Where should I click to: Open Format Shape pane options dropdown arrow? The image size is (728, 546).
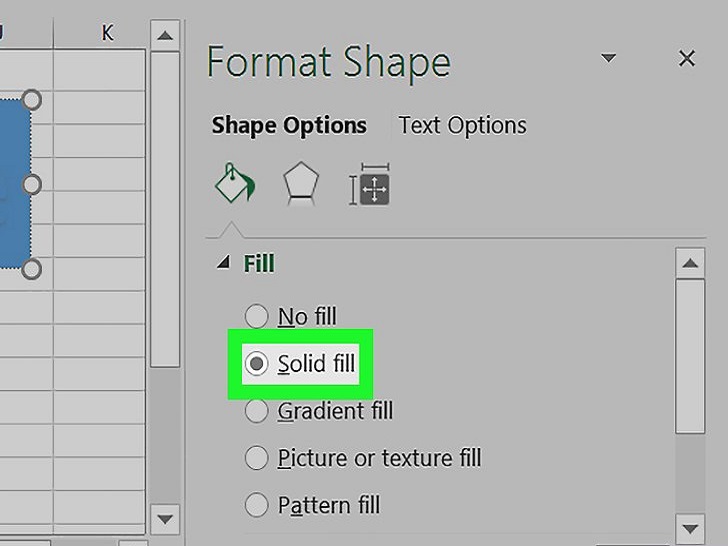tap(608, 58)
